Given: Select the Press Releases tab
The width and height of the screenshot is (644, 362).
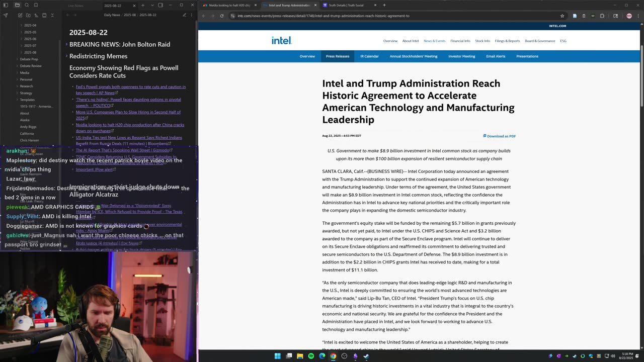Looking at the screenshot, I should [338, 56].
